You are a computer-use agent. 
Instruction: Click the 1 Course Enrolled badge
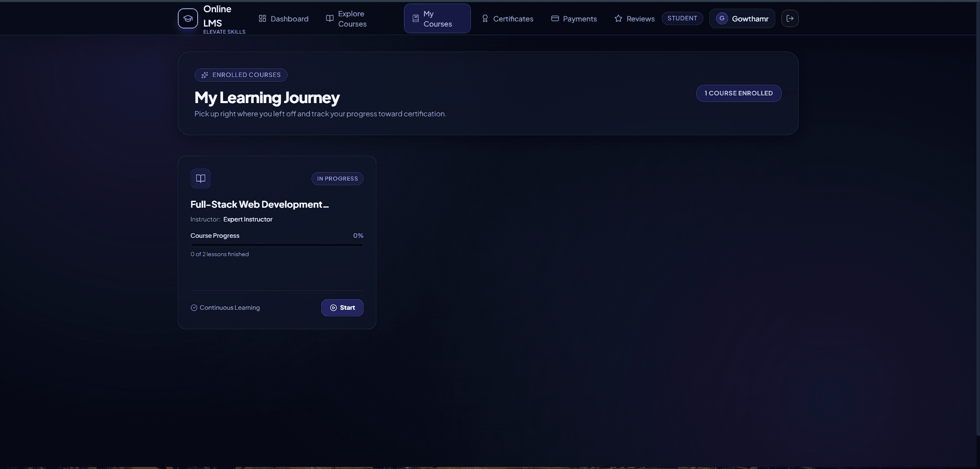pos(738,93)
